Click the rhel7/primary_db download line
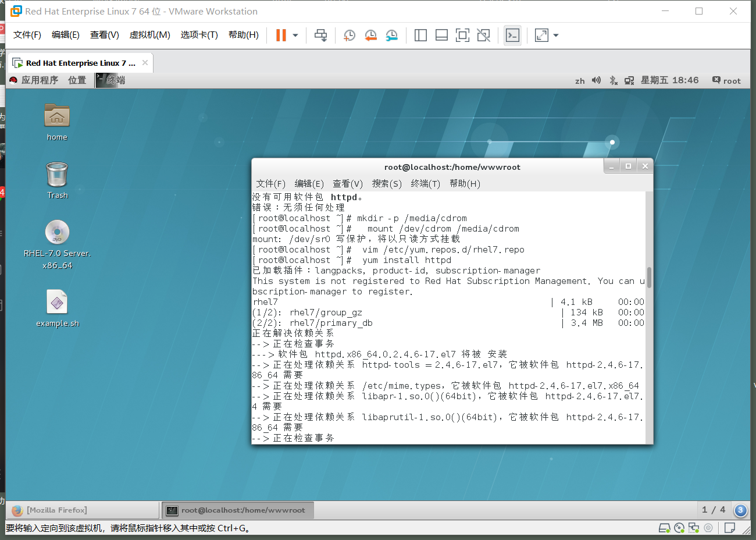 tap(448, 323)
